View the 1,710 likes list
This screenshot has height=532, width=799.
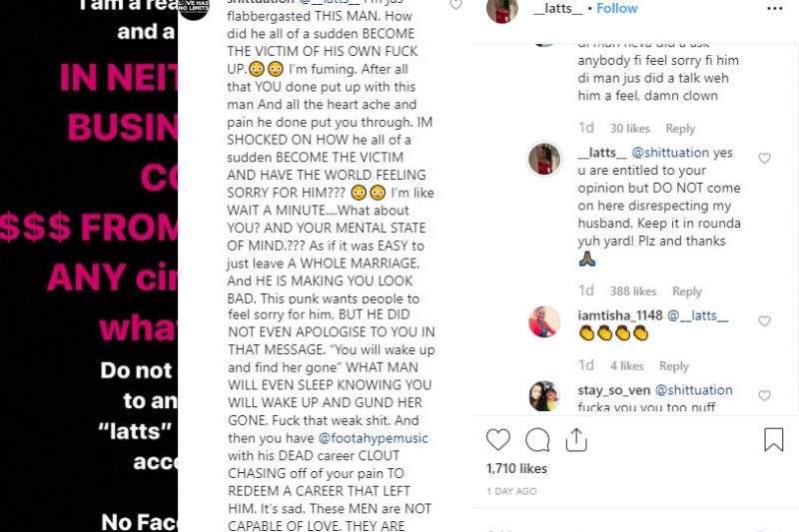[516, 468]
